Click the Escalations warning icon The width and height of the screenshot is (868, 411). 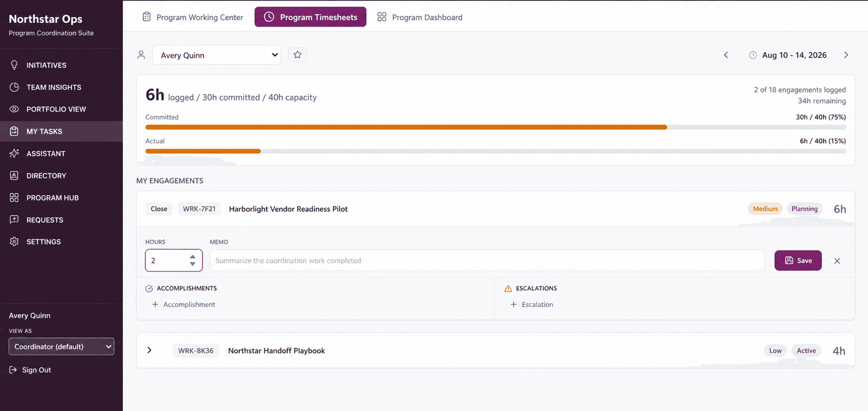tap(508, 289)
